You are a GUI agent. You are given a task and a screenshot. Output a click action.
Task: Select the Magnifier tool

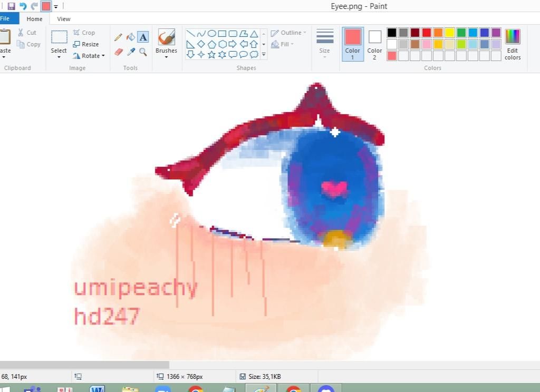(143, 52)
